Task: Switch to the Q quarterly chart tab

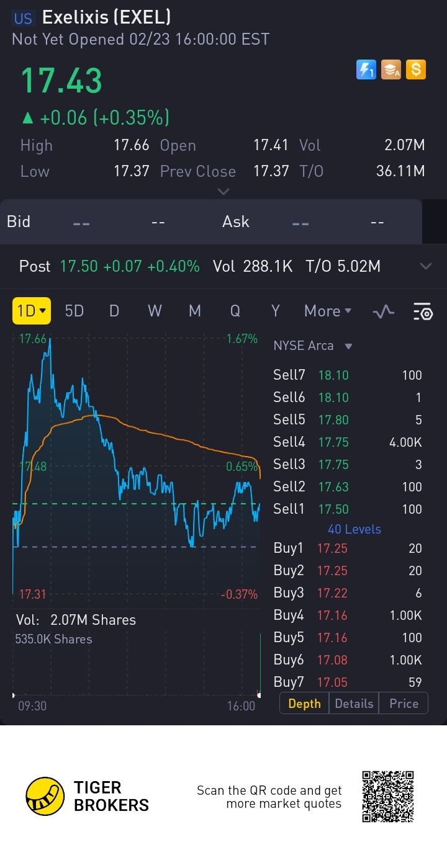Action: click(x=235, y=311)
